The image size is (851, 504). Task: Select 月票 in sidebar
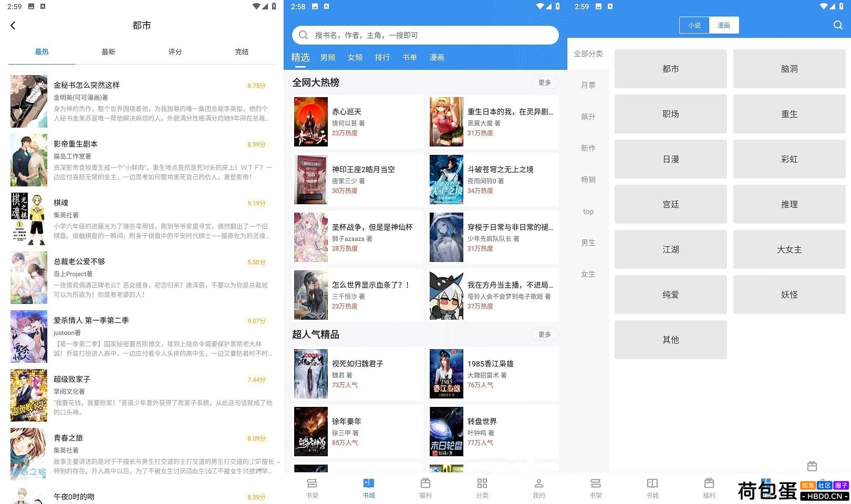click(x=588, y=85)
